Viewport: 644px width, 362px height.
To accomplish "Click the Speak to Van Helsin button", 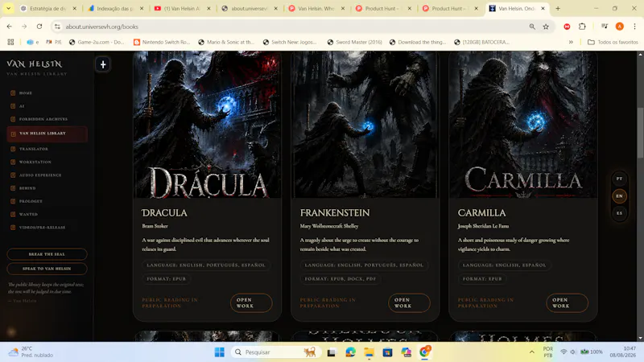I will 47,269.
